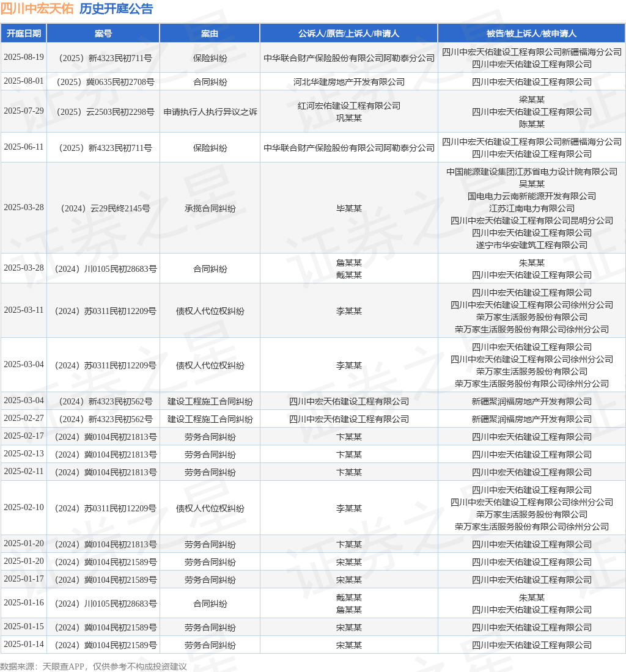Select case number (2025)云2503民初2298号
This screenshot has width=626, height=672.
(x=105, y=112)
